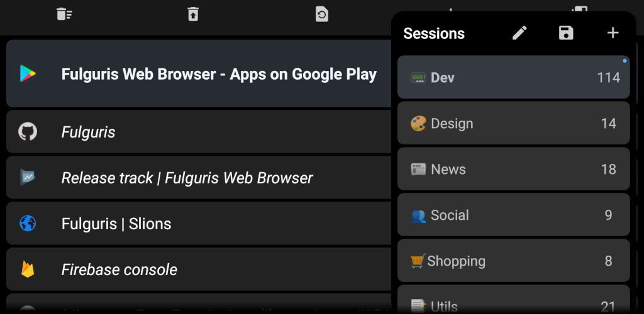This screenshot has height=314, width=644.
Task: Save the session with the floppy disk icon
Action: [x=566, y=33]
